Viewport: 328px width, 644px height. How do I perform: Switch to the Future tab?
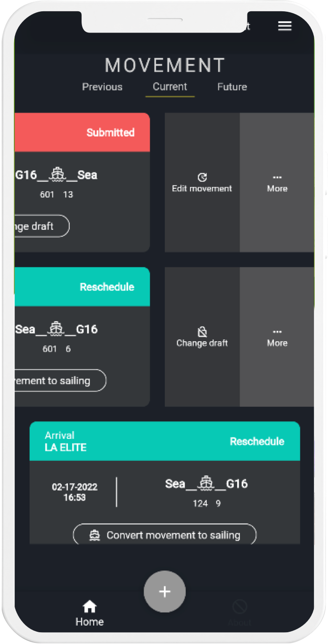coord(232,87)
